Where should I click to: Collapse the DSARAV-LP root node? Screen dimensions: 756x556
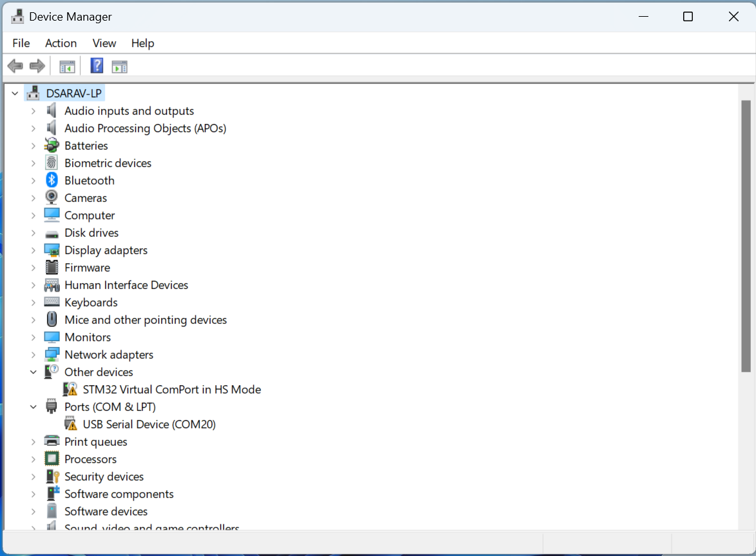14,92
